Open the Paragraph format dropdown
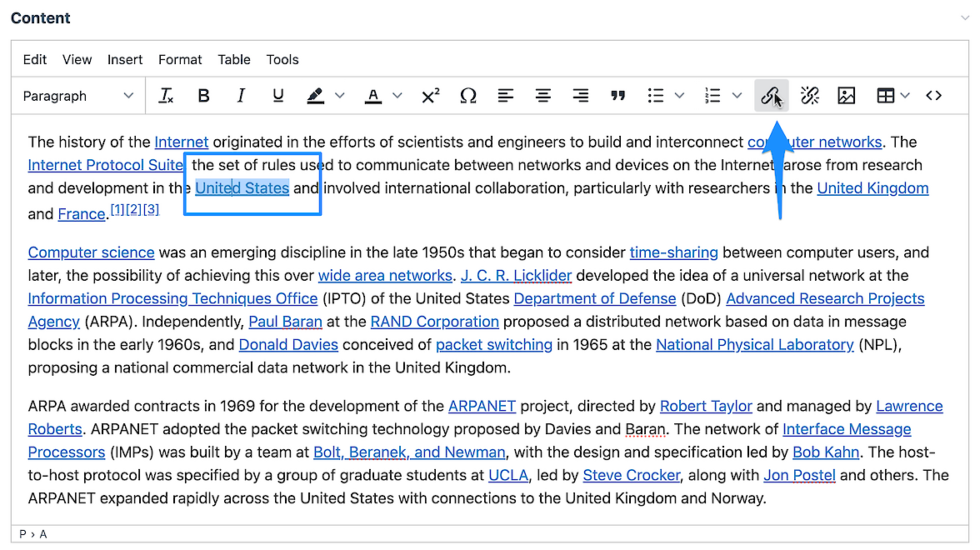This screenshot has height=550, width=980. coord(78,96)
